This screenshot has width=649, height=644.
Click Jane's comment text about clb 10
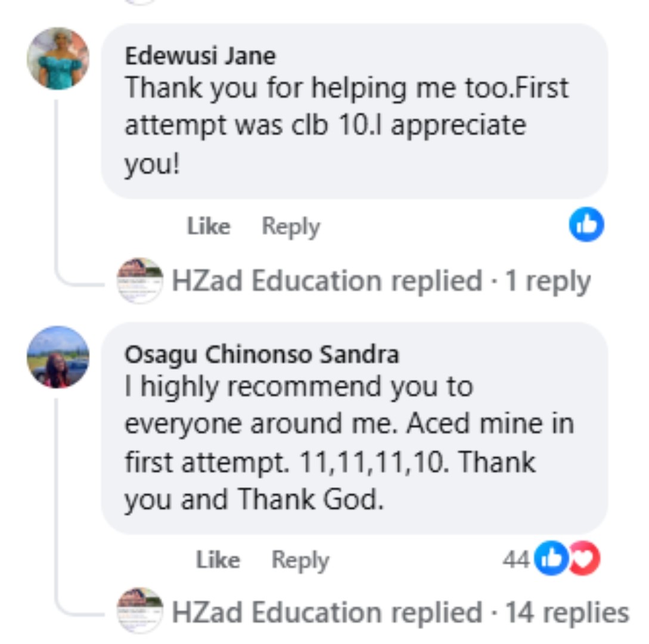[x=346, y=125]
